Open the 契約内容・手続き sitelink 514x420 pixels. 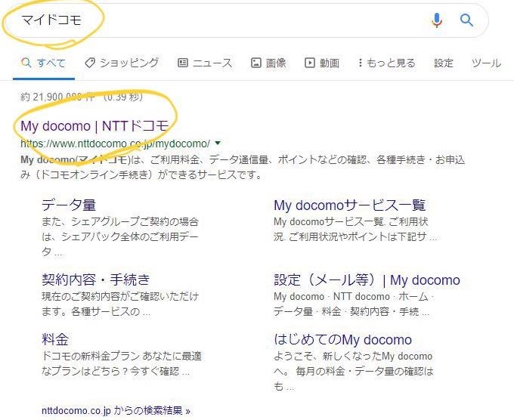tap(96, 279)
